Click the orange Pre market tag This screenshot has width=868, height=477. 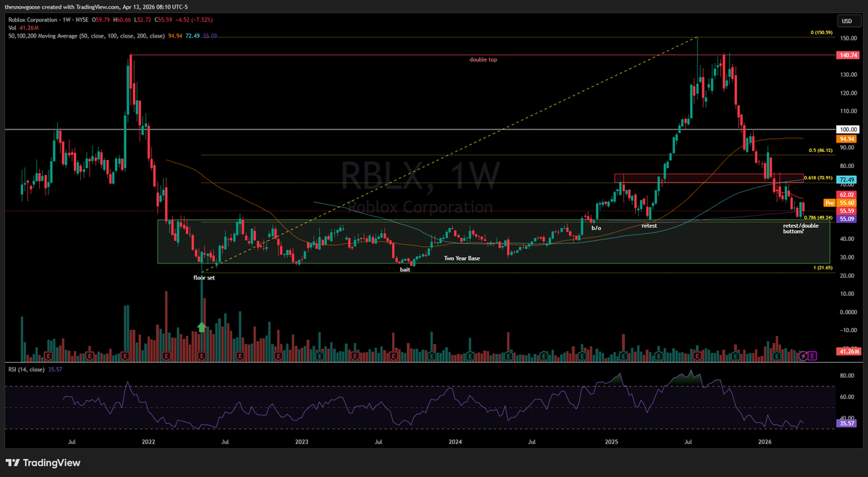[830, 203]
